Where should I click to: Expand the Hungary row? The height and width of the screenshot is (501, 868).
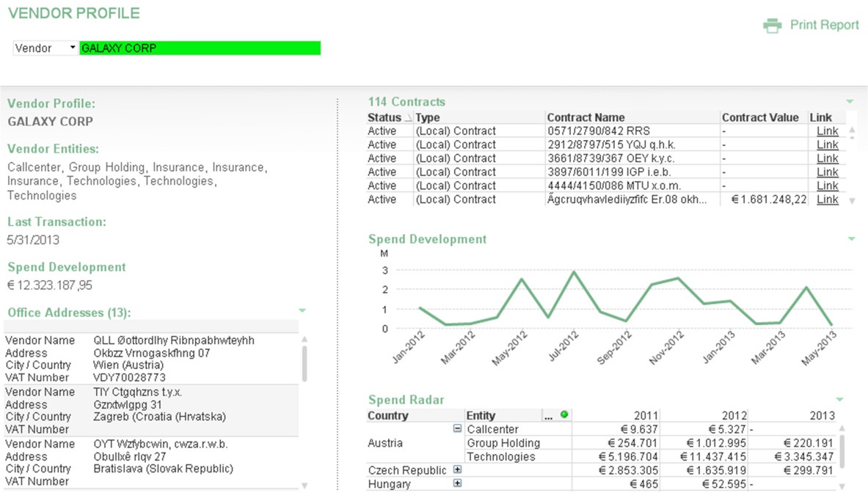[x=457, y=483]
